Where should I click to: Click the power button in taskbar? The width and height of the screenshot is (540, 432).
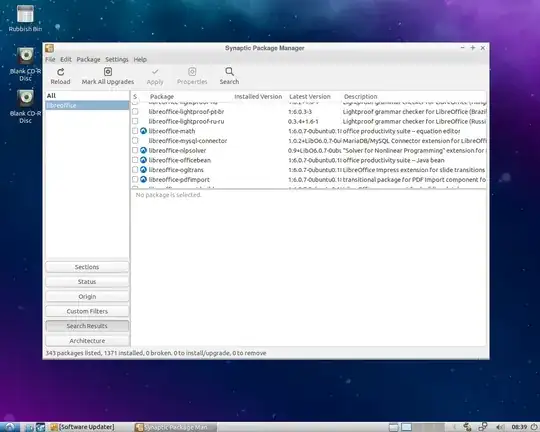[535, 427]
